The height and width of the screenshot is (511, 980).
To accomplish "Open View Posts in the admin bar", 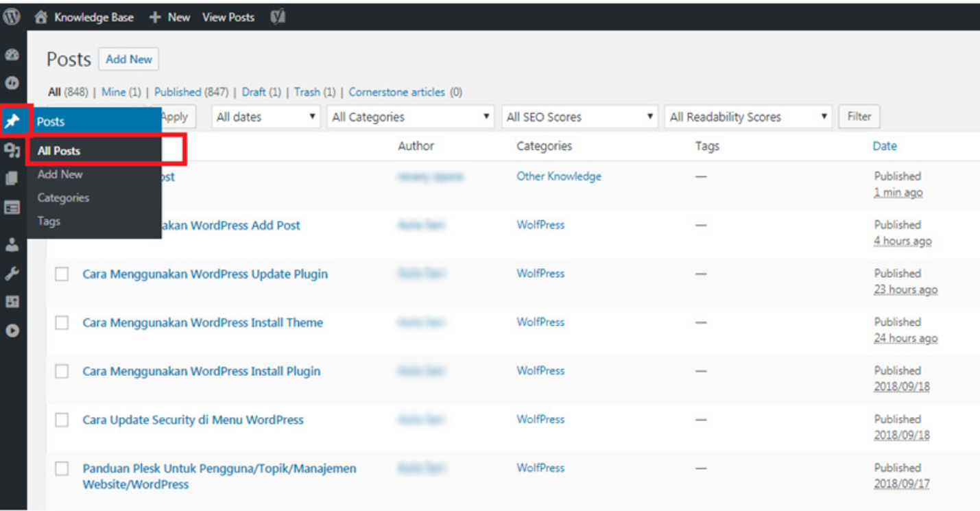I will pos(228,18).
